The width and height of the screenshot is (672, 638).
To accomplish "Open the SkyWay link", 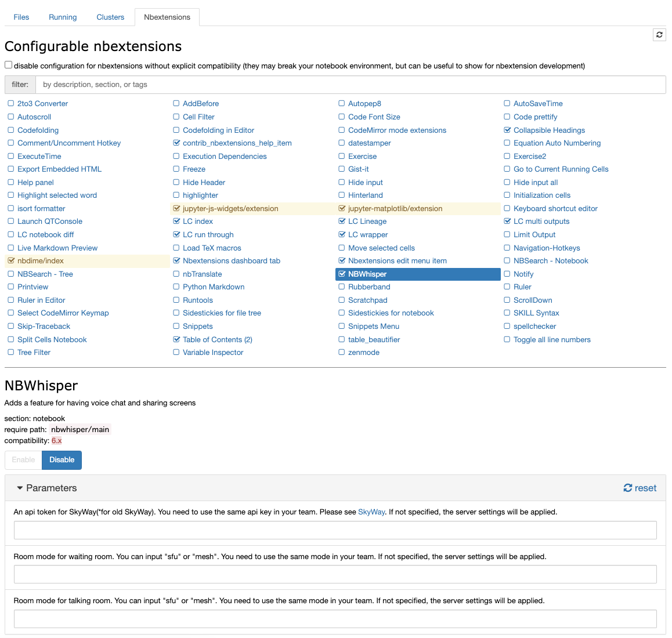I will point(371,512).
